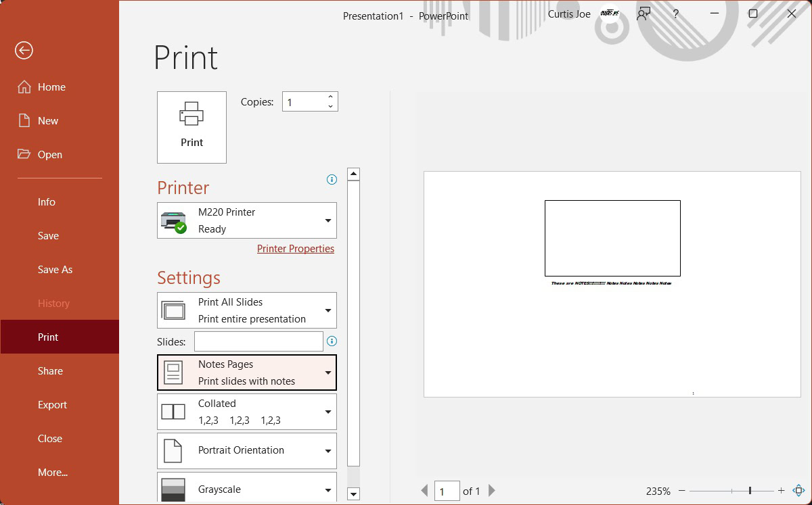The image size is (812, 505).
Task: Click the info icon next to Slides field
Action: 332,341
